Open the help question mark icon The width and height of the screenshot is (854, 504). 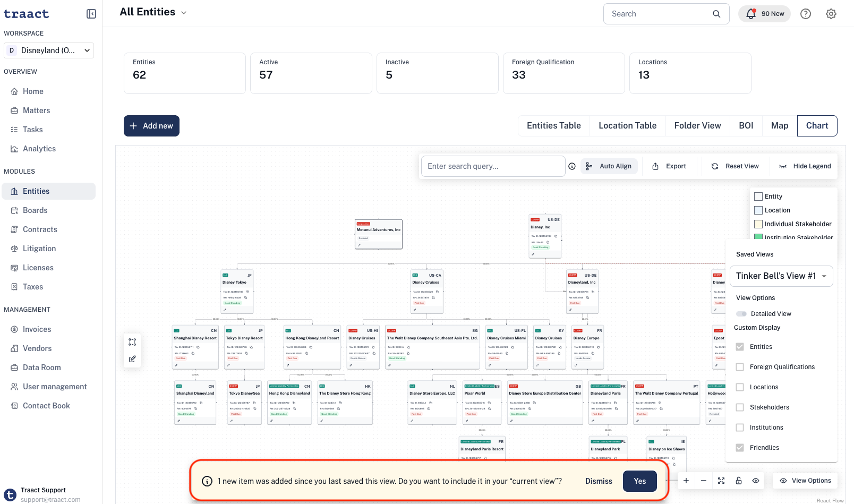click(806, 14)
